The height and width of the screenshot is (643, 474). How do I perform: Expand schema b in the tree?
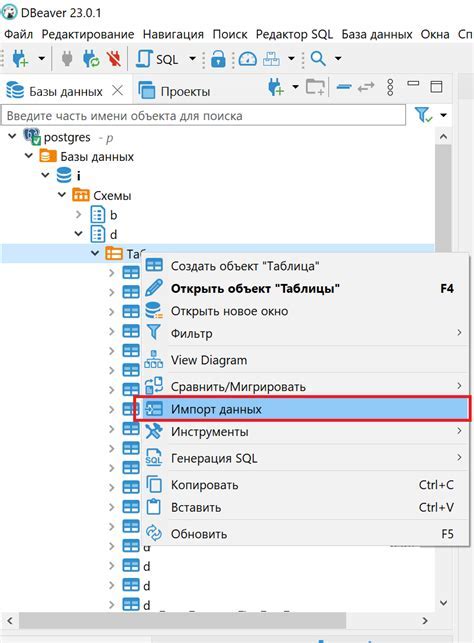click(79, 214)
